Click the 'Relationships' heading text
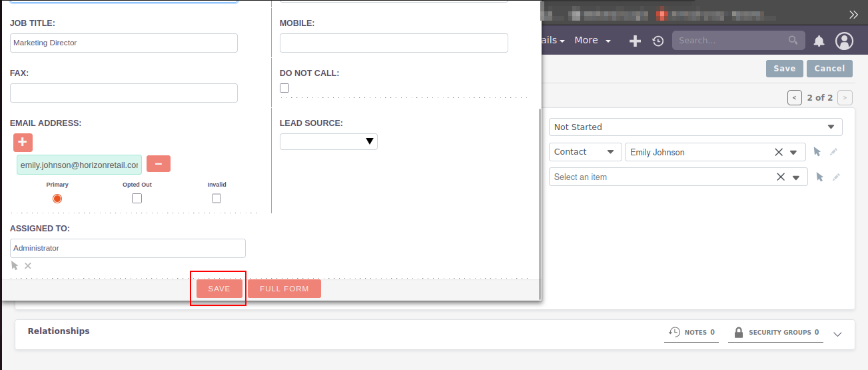 coord(59,331)
